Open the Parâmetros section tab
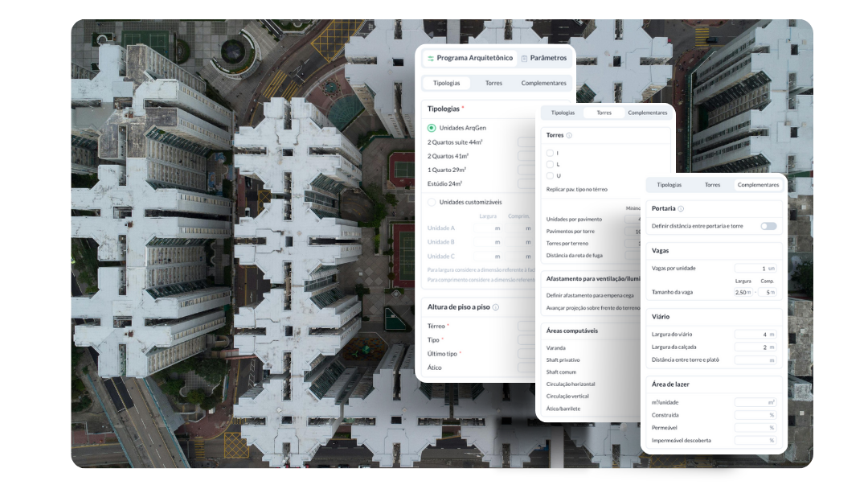This screenshot has height=489, width=868. (543, 58)
